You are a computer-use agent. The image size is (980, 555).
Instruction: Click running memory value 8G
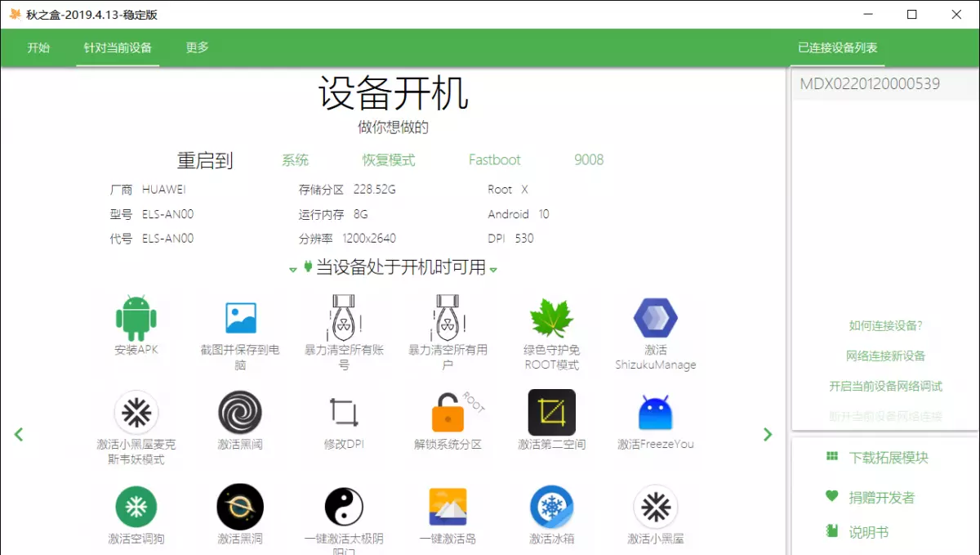point(360,214)
